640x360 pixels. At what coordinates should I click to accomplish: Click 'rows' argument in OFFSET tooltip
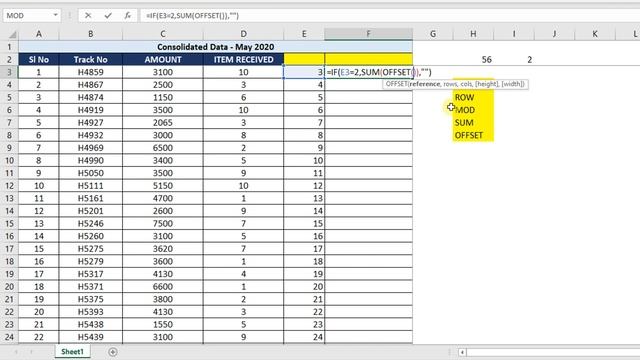pos(450,84)
